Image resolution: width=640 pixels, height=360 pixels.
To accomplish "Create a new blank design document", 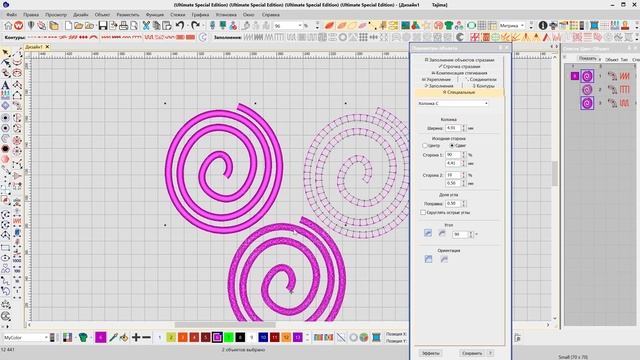I will (68, 25).
